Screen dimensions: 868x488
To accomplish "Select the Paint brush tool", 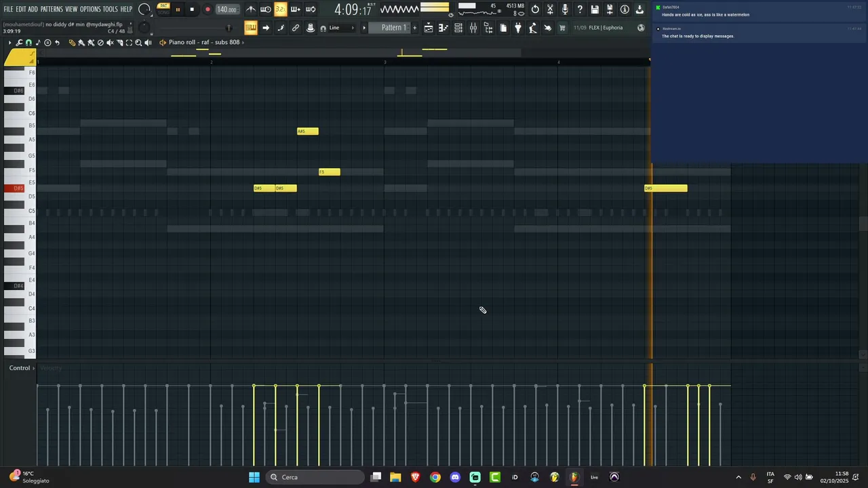I will point(81,43).
